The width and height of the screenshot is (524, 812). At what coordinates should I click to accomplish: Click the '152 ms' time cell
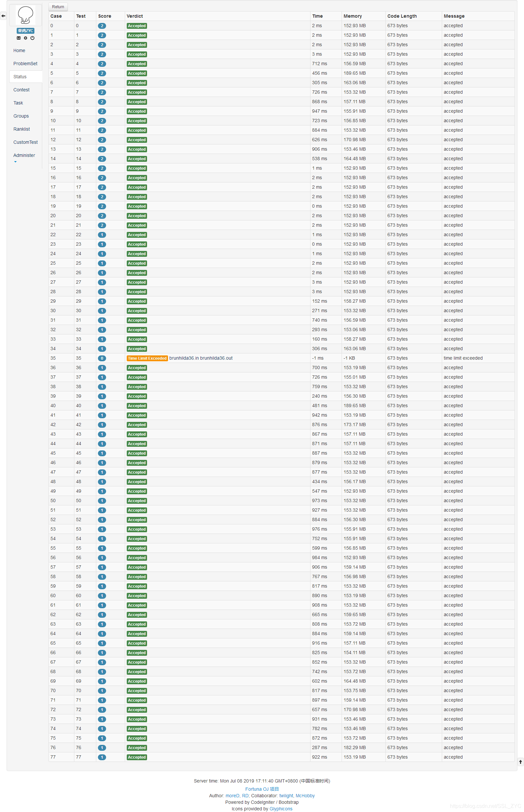click(320, 301)
